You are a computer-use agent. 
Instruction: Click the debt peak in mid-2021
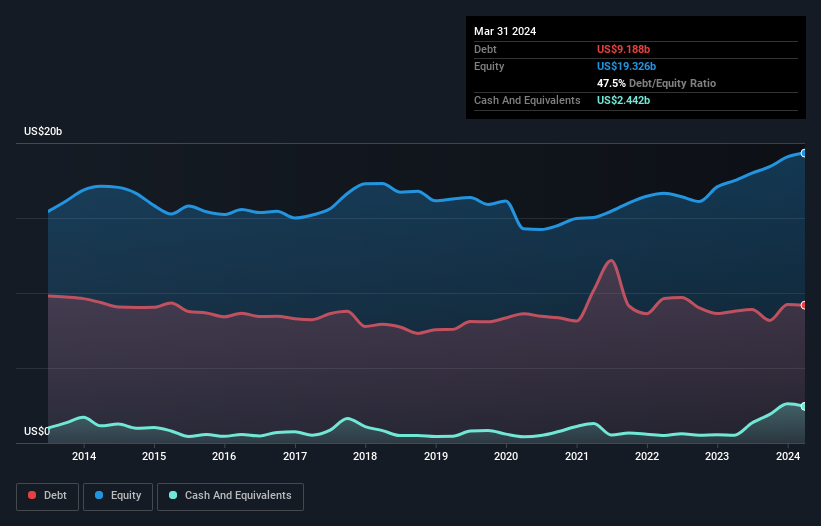coord(611,261)
